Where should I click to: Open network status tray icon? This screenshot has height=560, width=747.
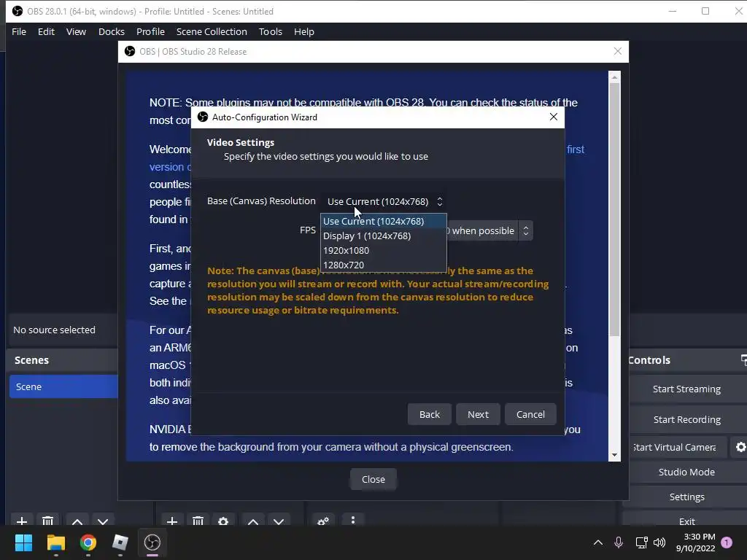point(641,542)
